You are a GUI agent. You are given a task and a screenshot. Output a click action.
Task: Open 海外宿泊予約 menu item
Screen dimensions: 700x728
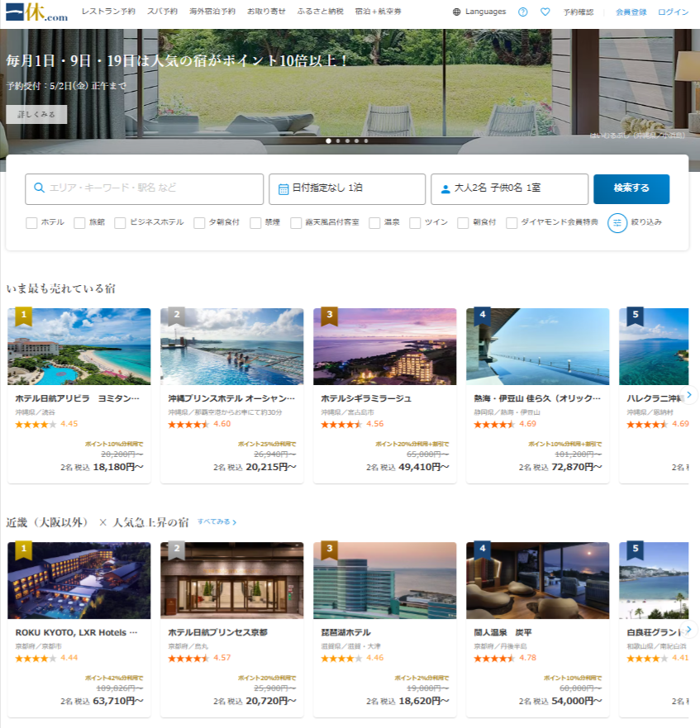[x=212, y=12]
